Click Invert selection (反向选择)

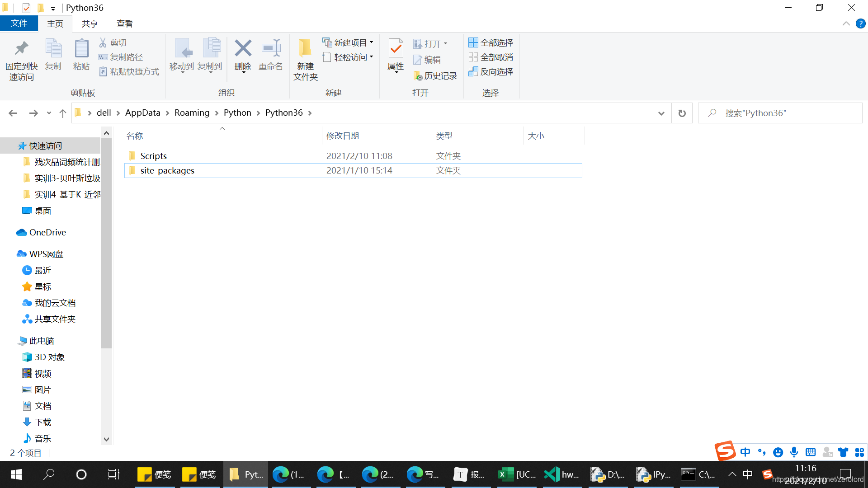(491, 71)
